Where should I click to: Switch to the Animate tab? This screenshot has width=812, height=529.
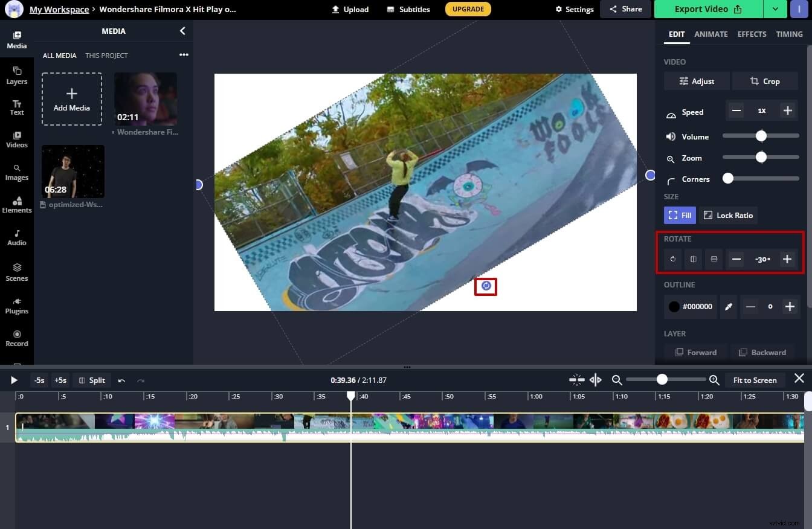click(711, 34)
